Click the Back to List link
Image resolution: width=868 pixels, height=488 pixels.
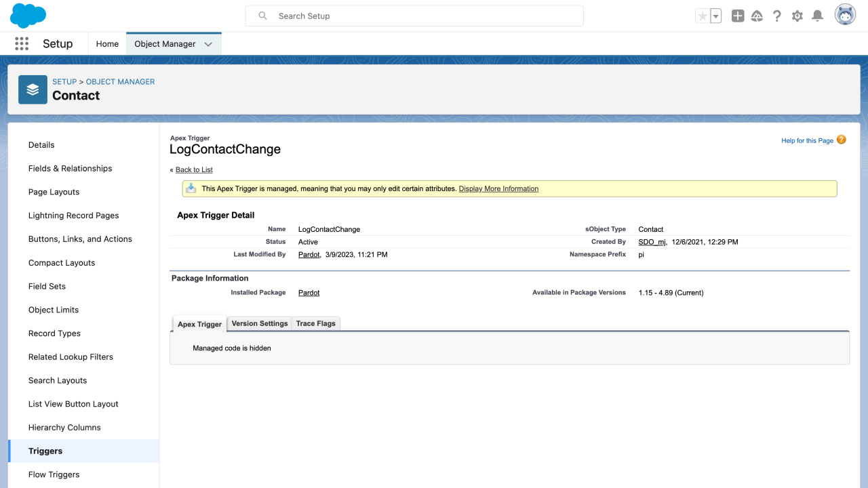pyautogui.click(x=194, y=169)
